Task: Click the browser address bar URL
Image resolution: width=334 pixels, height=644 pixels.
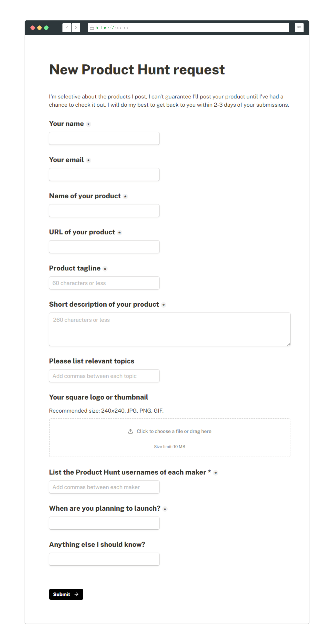Action: 188,28
